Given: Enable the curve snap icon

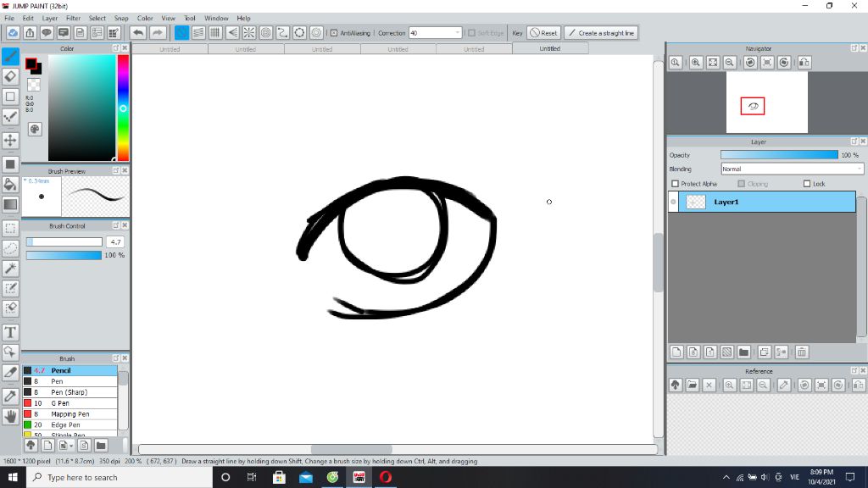Looking at the screenshot, I should [283, 33].
